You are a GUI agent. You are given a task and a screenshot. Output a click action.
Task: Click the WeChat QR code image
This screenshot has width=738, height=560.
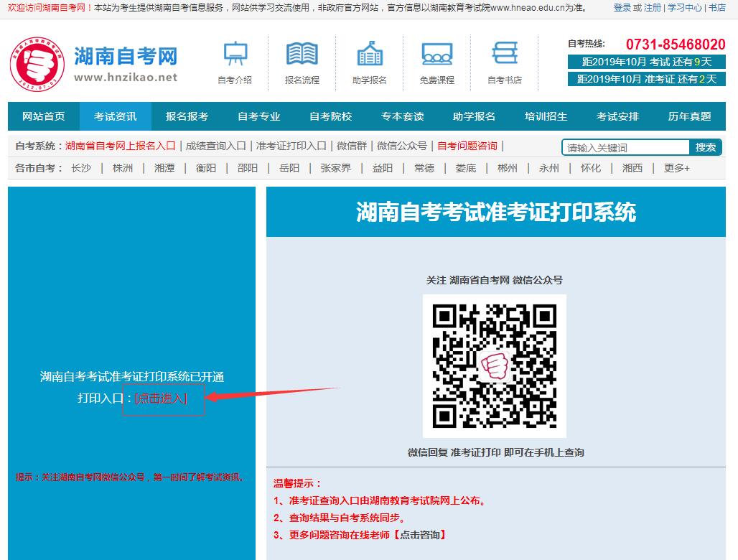494,365
